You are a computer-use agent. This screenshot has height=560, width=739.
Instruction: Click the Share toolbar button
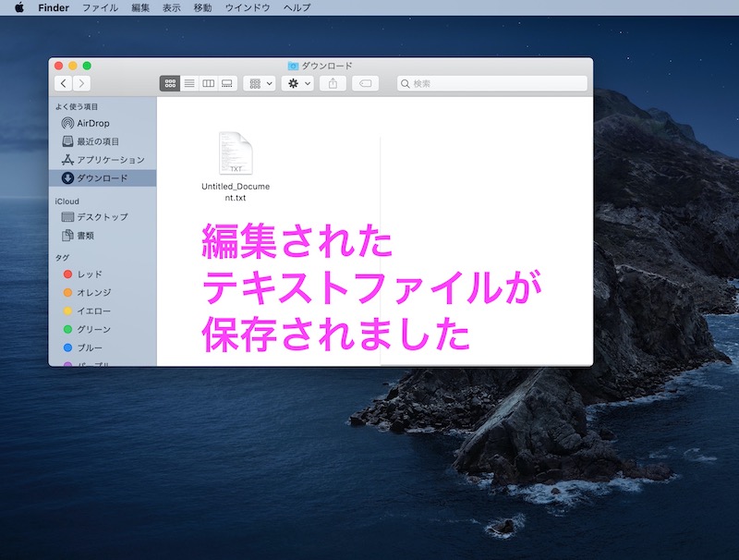click(x=333, y=83)
